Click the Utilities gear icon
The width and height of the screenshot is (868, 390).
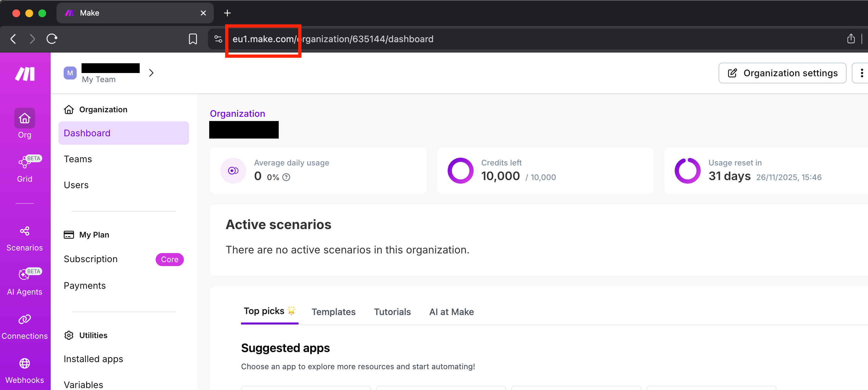[x=69, y=335]
